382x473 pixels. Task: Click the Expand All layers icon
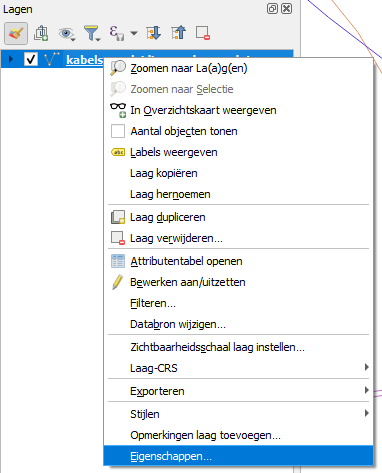(153, 33)
